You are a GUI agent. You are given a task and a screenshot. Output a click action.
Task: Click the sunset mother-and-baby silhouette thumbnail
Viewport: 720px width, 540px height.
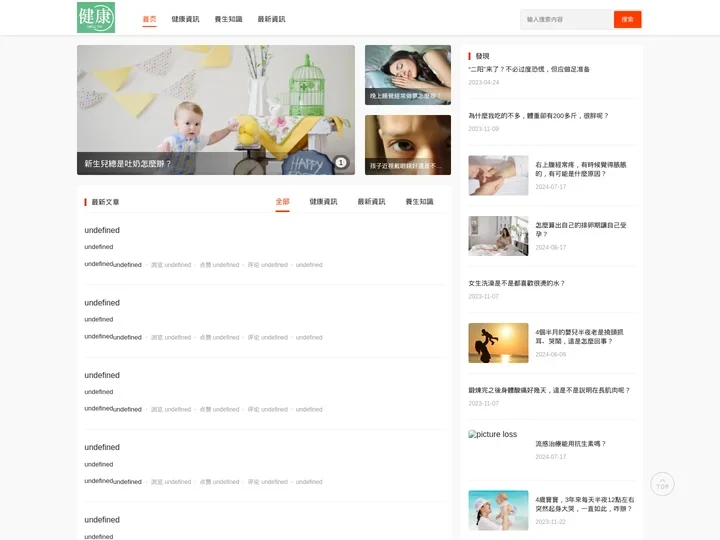pos(498,343)
